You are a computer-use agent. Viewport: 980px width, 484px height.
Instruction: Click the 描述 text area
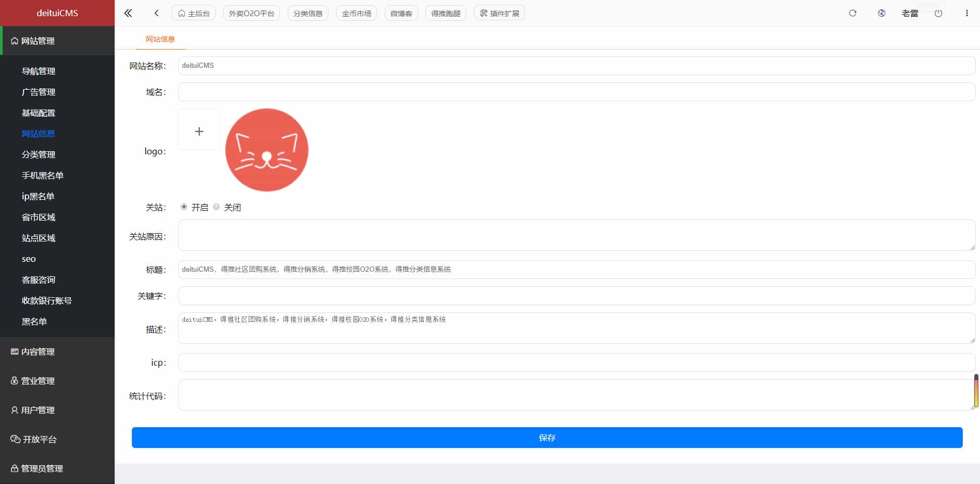point(577,328)
